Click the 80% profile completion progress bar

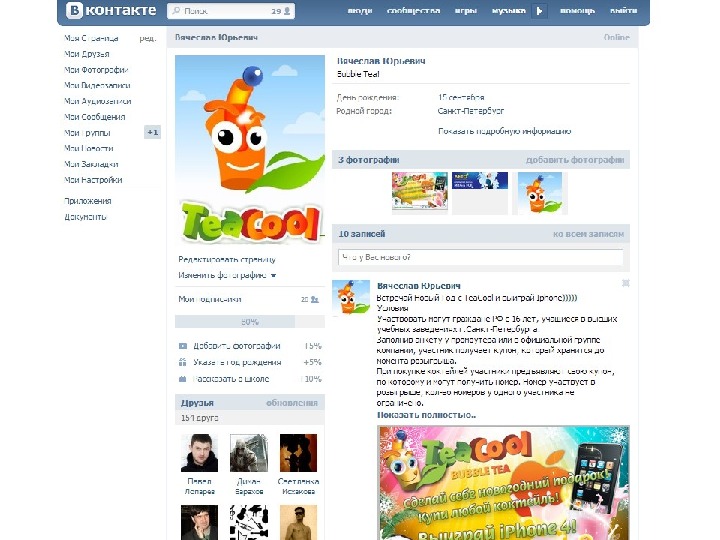click(250, 322)
